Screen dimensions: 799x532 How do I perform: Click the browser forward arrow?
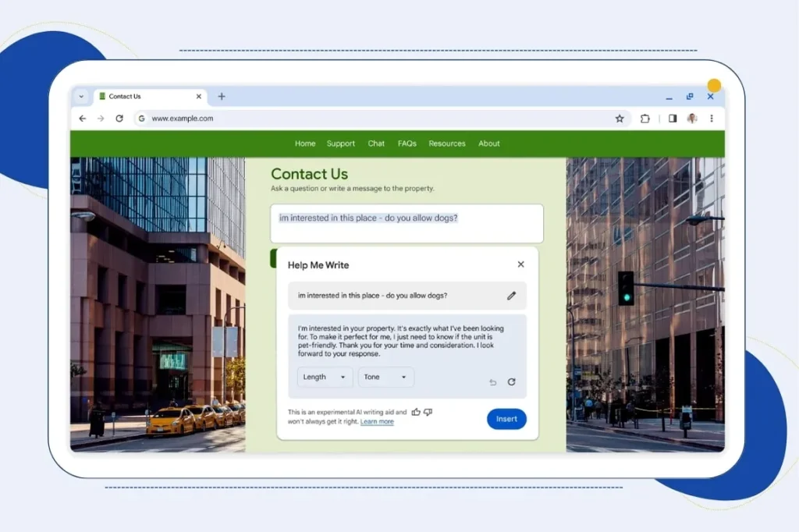point(101,119)
